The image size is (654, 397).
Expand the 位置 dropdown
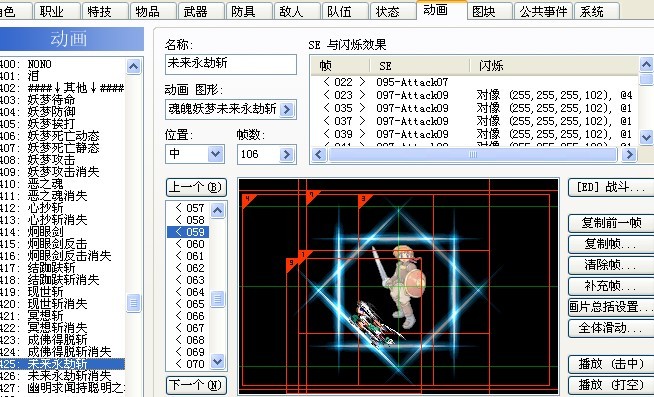pos(215,154)
